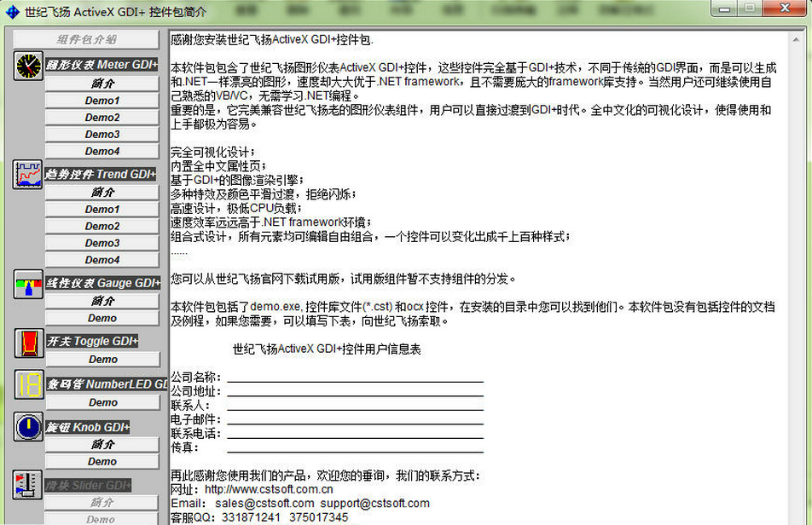Open 简介 under Trend GDI+
This screenshot has height=525, width=812.
pyautogui.click(x=102, y=193)
